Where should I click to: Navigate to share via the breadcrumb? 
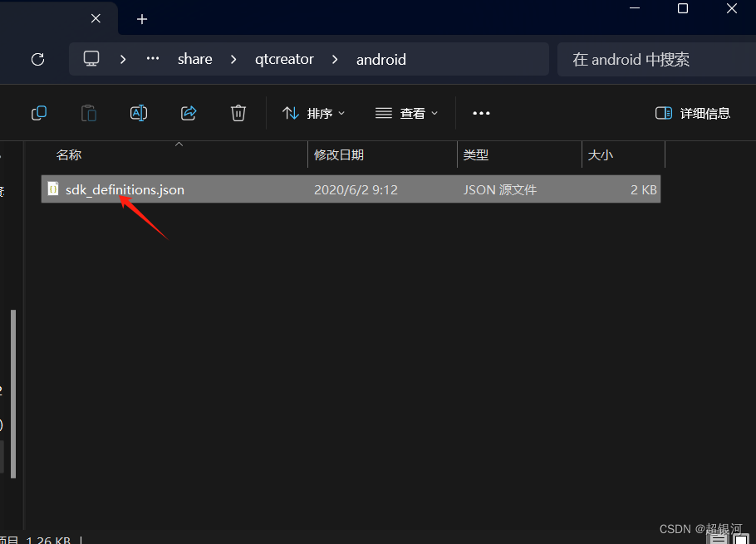(194, 59)
